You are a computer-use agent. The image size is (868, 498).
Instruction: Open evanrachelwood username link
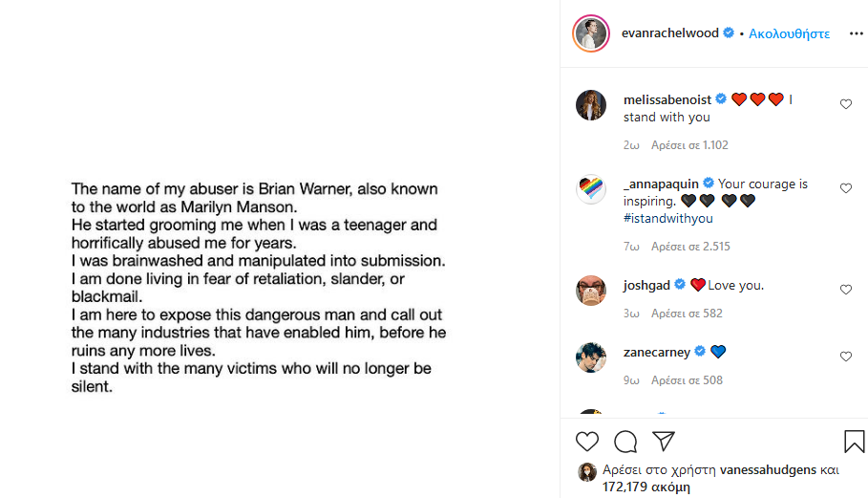click(x=668, y=33)
